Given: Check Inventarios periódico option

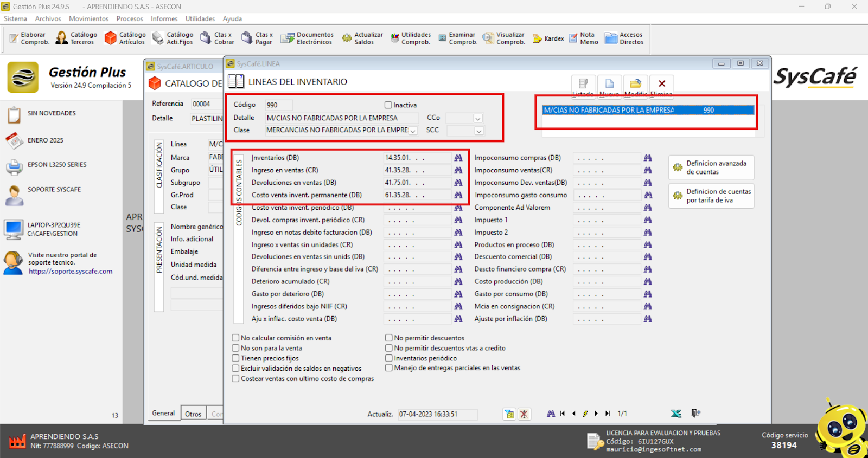Looking at the screenshot, I should [x=389, y=358].
